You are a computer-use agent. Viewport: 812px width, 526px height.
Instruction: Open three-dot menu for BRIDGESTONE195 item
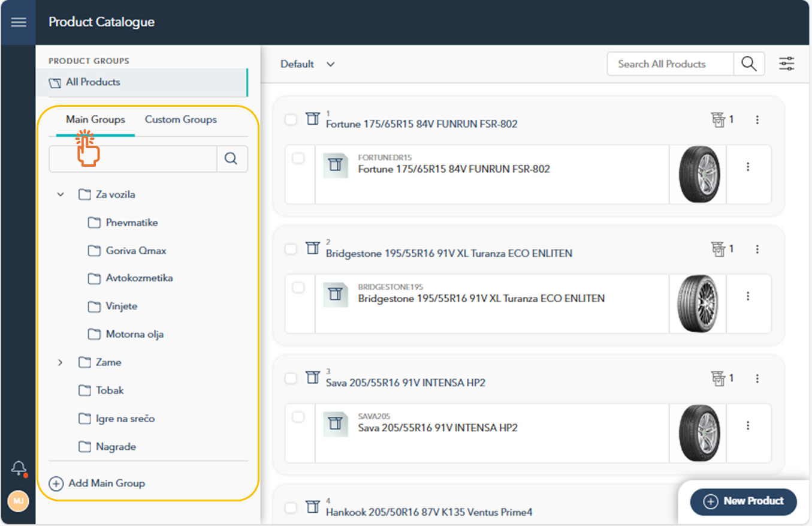coord(748,296)
